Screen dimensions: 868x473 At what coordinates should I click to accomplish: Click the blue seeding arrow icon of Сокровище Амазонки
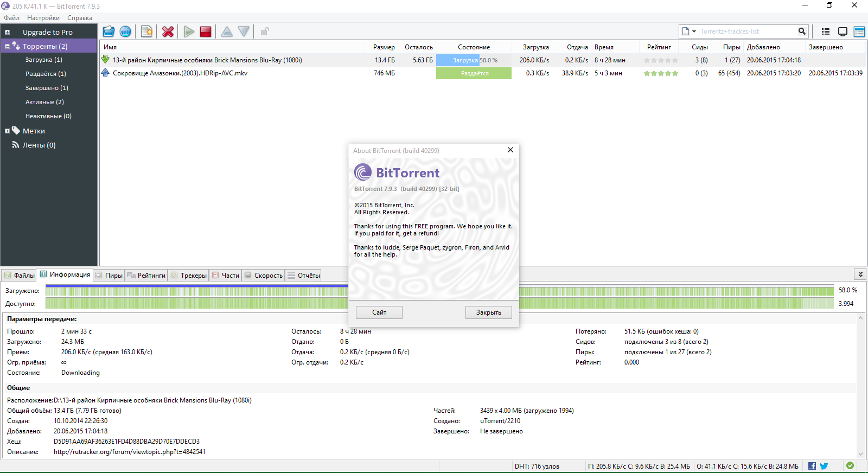(x=105, y=72)
